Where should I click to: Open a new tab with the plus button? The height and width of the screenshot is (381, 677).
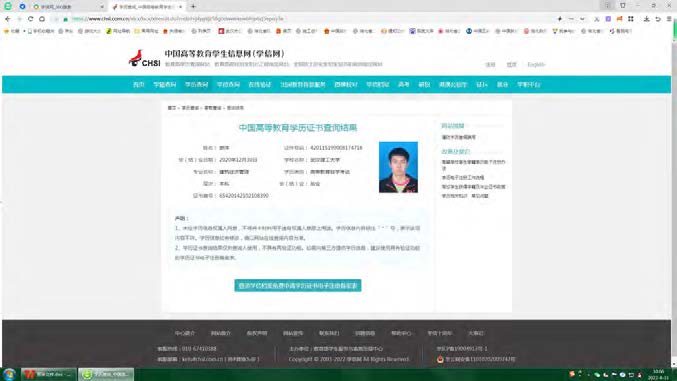coord(193,6)
